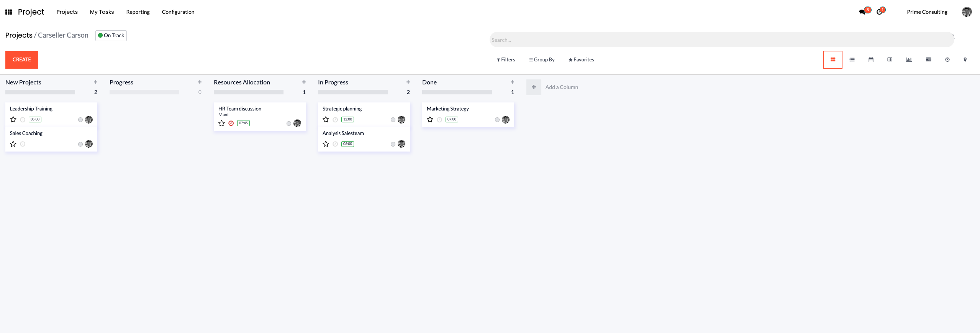980x333 pixels.
Task: Open the user avatar menu in header
Action: pyautogui.click(x=967, y=12)
